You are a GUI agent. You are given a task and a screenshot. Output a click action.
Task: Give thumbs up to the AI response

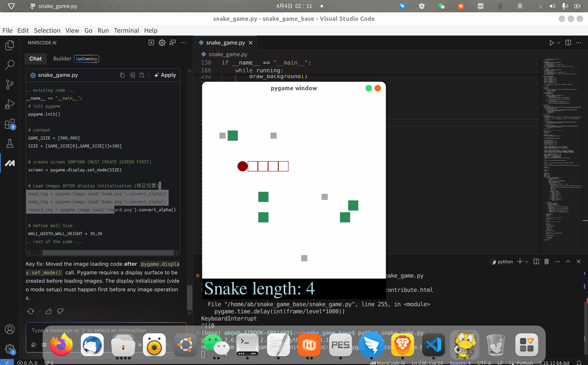(x=49, y=311)
